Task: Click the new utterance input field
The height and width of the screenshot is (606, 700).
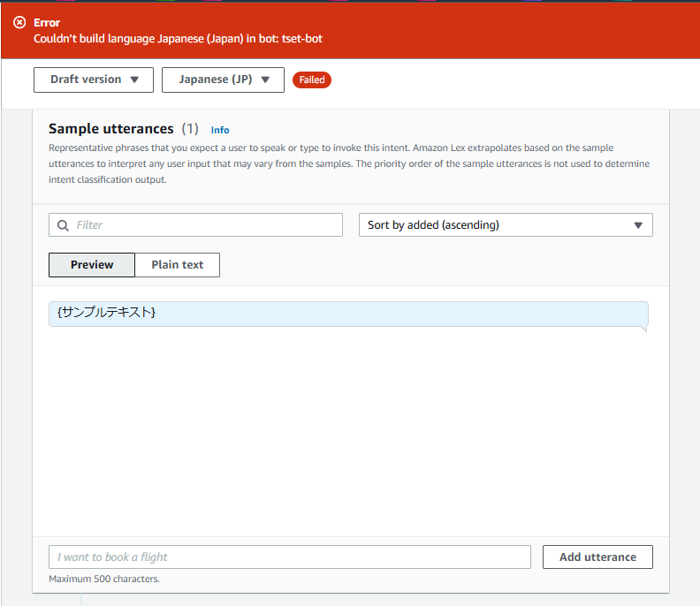Action: (x=290, y=557)
